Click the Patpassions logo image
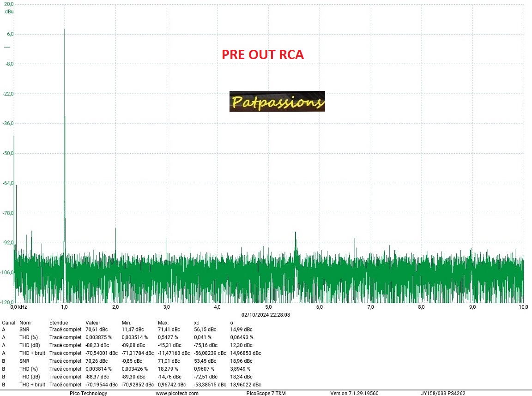Image resolution: width=532 pixels, height=396 pixels. click(x=277, y=101)
